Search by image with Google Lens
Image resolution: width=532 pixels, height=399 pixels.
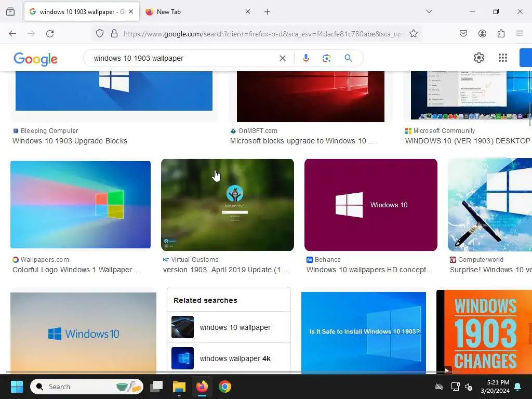(x=326, y=58)
